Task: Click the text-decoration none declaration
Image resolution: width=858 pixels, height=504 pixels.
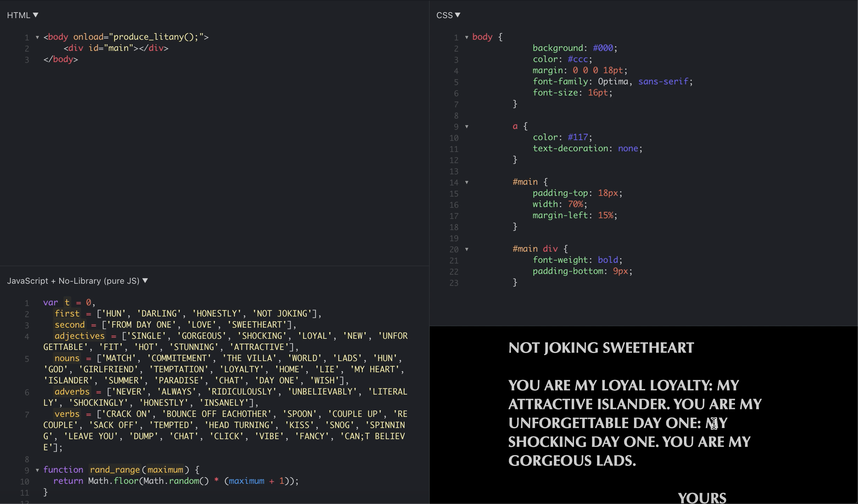Action: tap(587, 148)
